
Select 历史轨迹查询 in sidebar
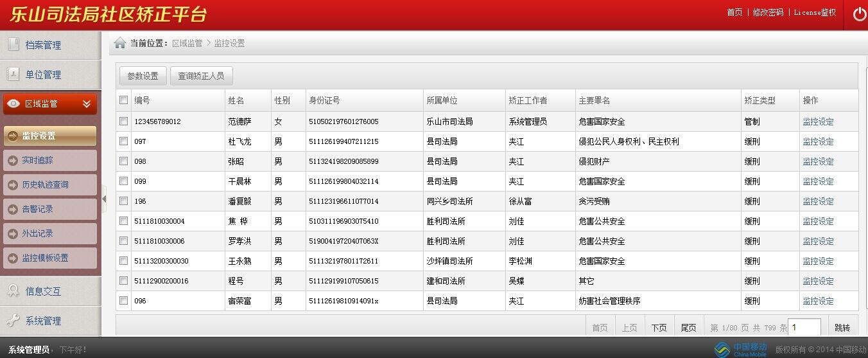pyautogui.click(x=50, y=184)
